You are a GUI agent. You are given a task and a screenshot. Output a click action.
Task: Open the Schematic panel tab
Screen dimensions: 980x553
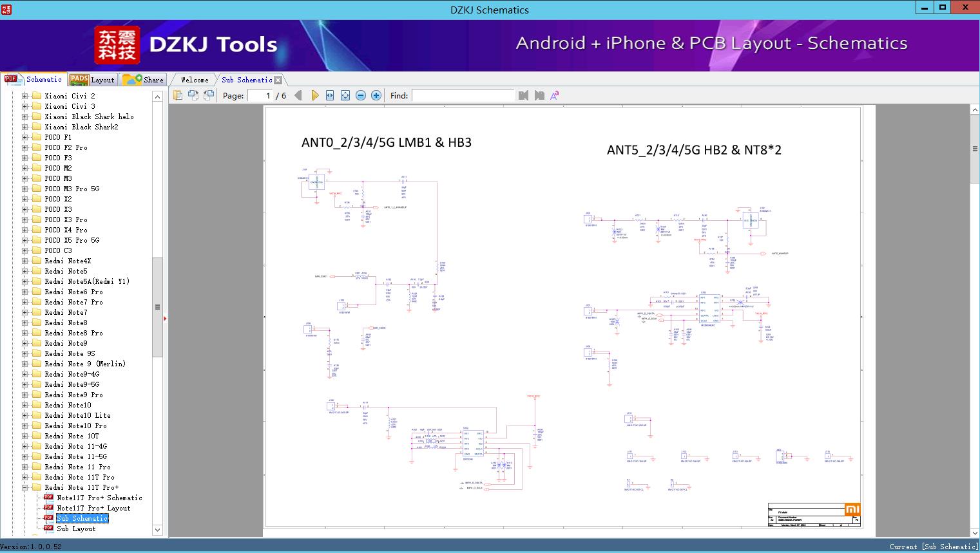pyautogui.click(x=33, y=79)
